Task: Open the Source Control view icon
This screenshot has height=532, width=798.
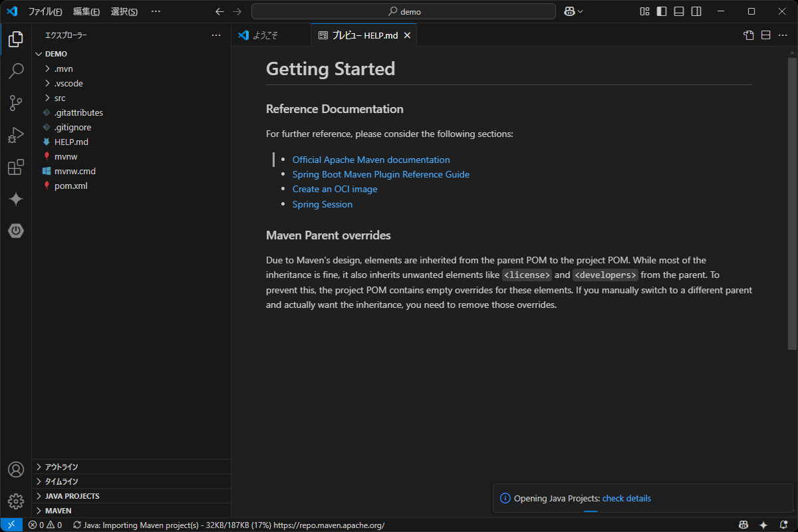Action: [x=16, y=103]
